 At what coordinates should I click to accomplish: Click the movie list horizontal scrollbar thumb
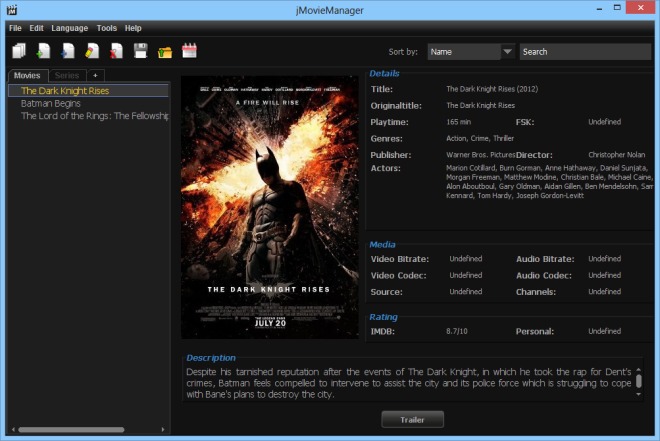(71, 430)
